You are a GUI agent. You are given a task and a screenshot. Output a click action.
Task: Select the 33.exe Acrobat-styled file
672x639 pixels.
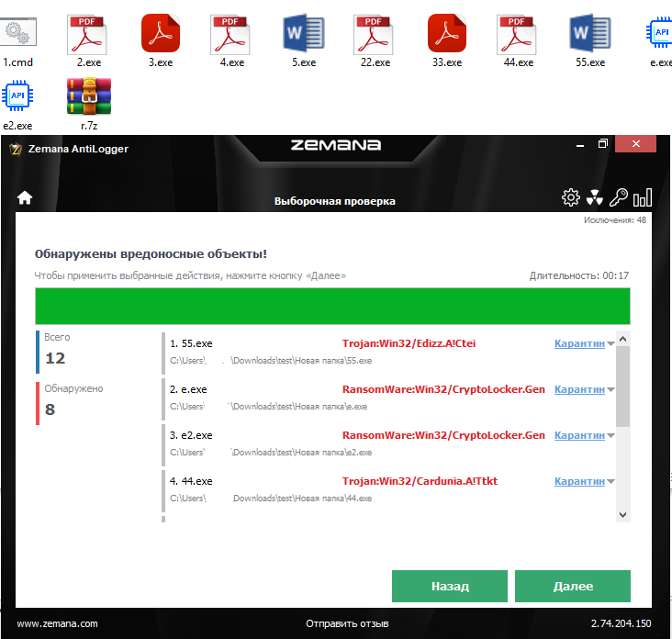click(x=447, y=33)
